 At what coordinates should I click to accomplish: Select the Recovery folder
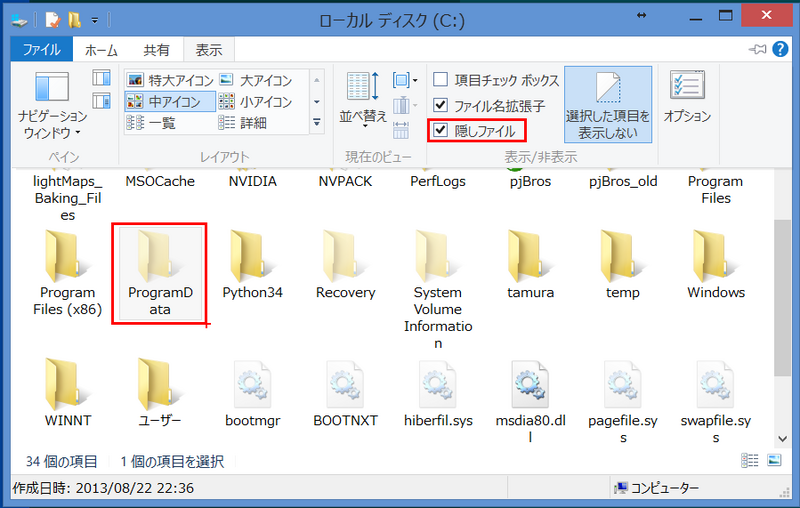point(345,265)
